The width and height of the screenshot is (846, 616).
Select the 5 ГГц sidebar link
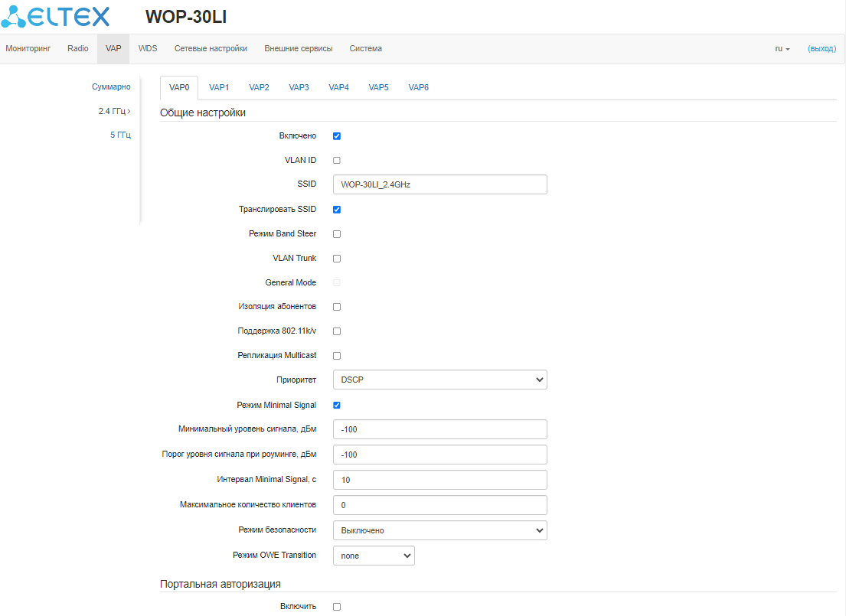point(120,135)
